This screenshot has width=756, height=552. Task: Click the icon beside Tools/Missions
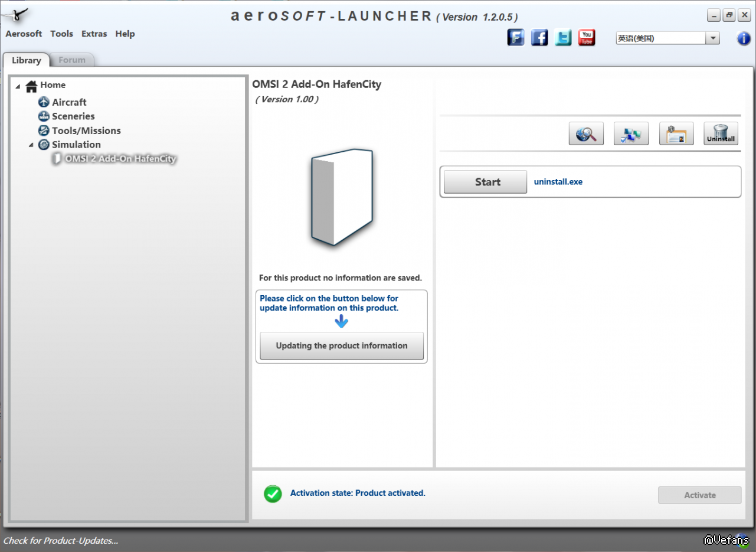coord(44,130)
